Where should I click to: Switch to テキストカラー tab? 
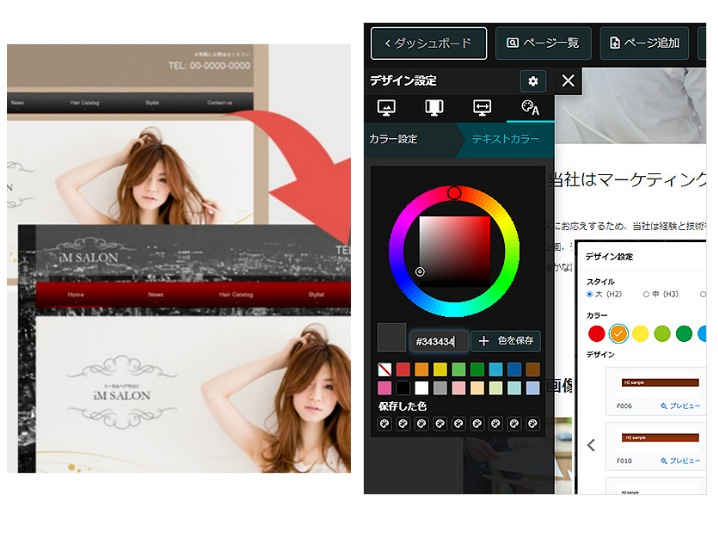505,139
